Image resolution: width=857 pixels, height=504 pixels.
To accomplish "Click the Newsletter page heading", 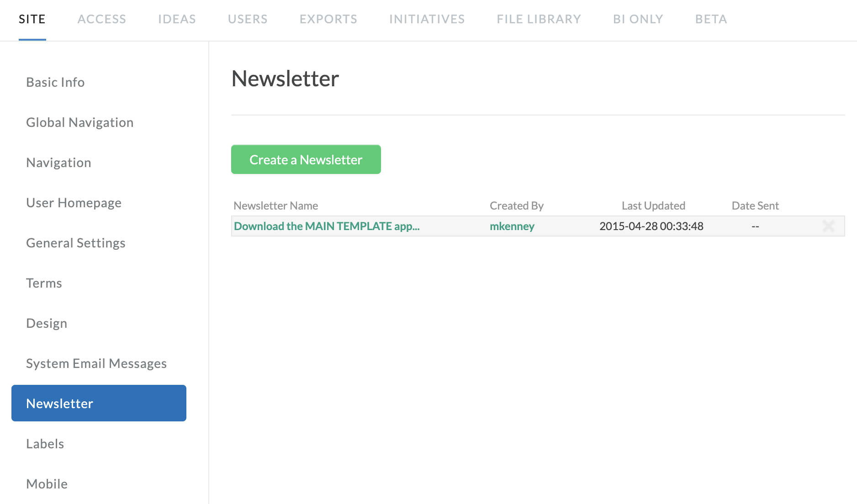I will pyautogui.click(x=285, y=79).
